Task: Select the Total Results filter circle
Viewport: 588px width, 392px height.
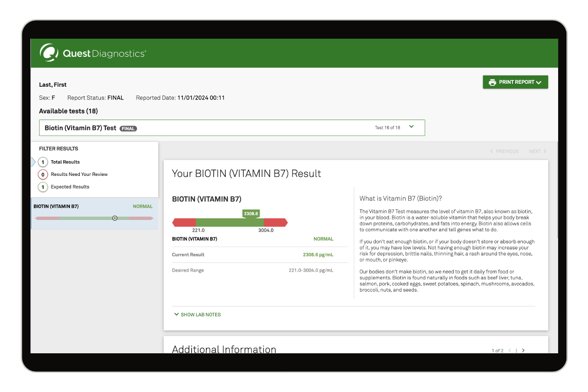Action: click(x=43, y=162)
